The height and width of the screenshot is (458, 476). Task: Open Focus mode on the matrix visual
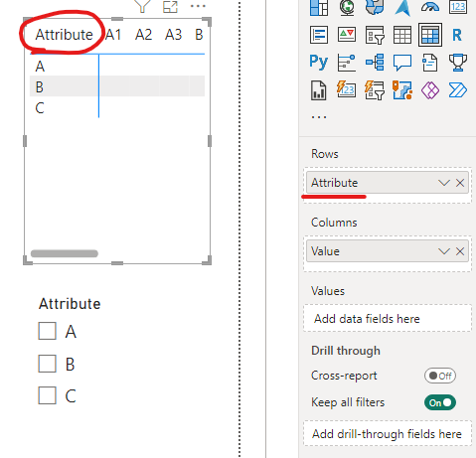tap(170, 6)
